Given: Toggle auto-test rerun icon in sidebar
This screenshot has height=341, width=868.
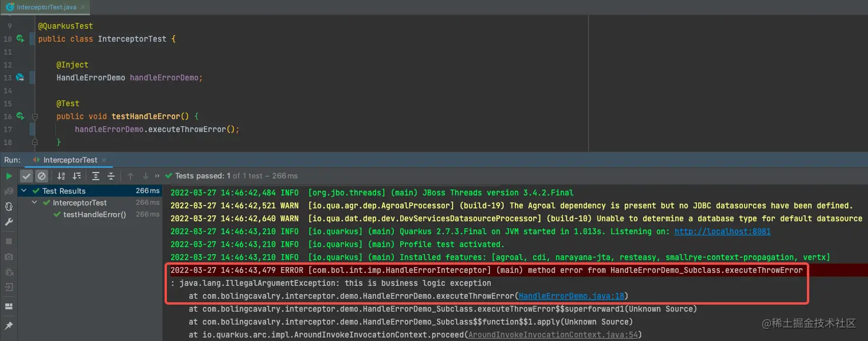Looking at the screenshot, I should point(9,207).
